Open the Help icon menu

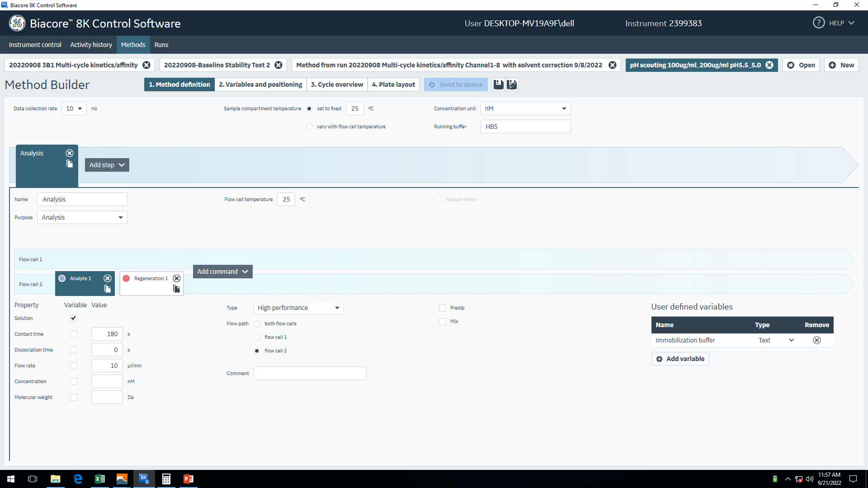pos(819,23)
